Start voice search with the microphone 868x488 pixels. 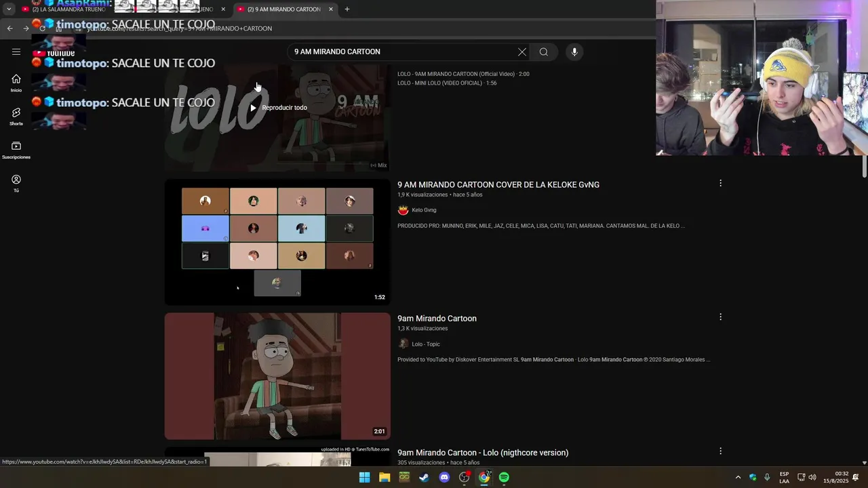[574, 52]
